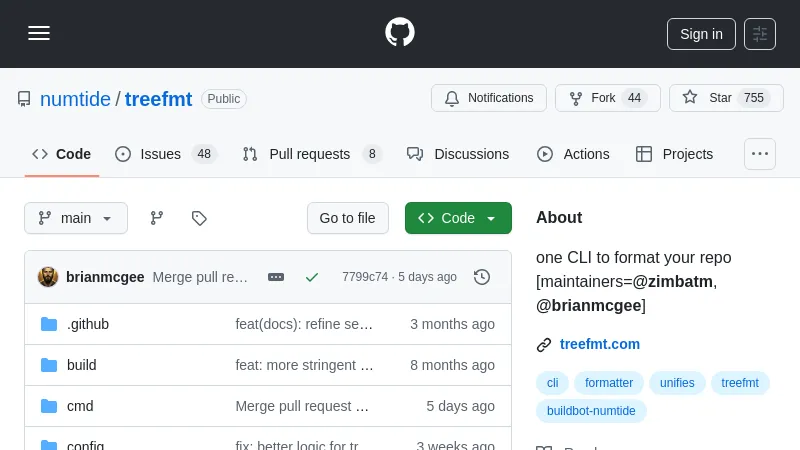Open Notifications for this repository
Viewport: 800px width, 450px height.
(489, 98)
